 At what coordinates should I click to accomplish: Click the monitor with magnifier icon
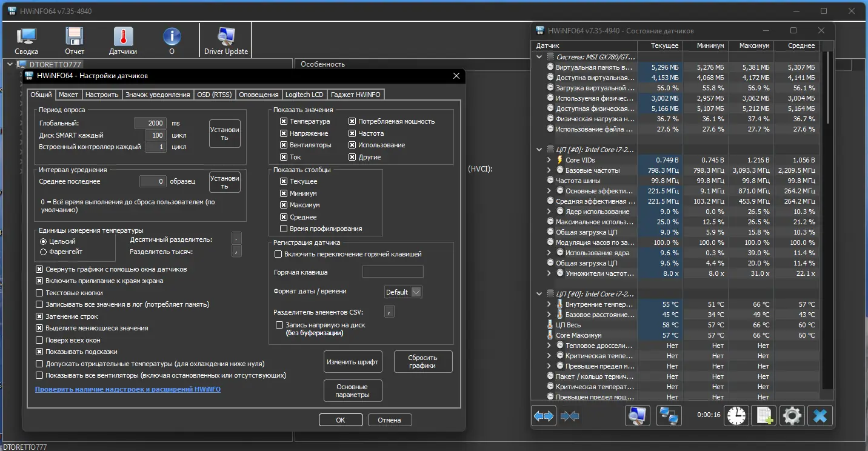point(638,416)
